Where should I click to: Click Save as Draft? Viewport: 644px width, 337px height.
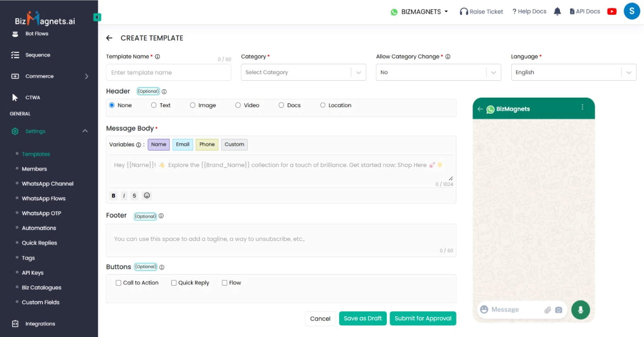pyautogui.click(x=363, y=318)
